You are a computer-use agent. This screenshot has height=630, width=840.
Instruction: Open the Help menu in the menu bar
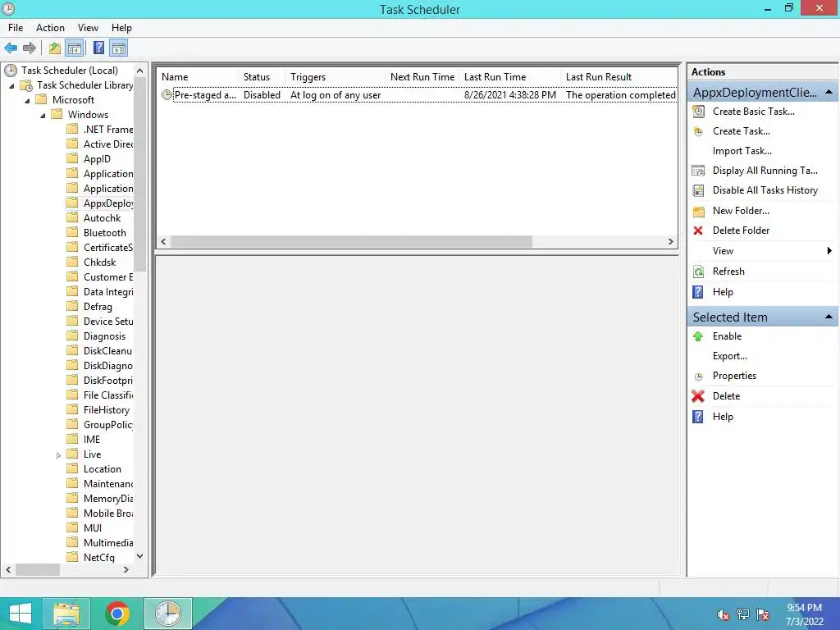pos(121,28)
